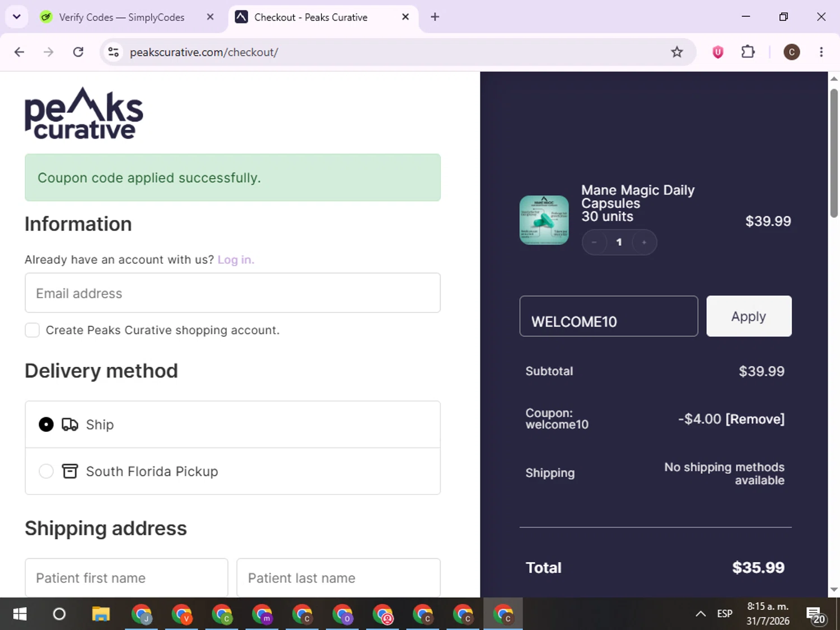Show hidden system tray icons

(x=701, y=614)
